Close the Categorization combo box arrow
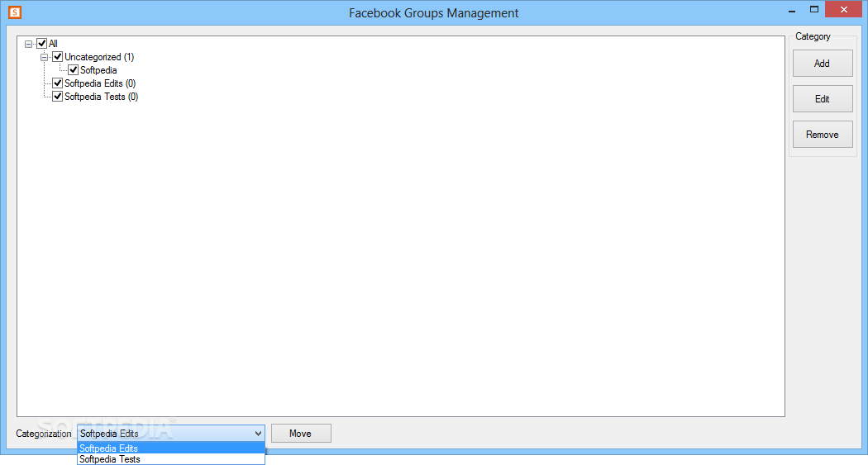This screenshot has width=868, height=465. [x=258, y=434]
